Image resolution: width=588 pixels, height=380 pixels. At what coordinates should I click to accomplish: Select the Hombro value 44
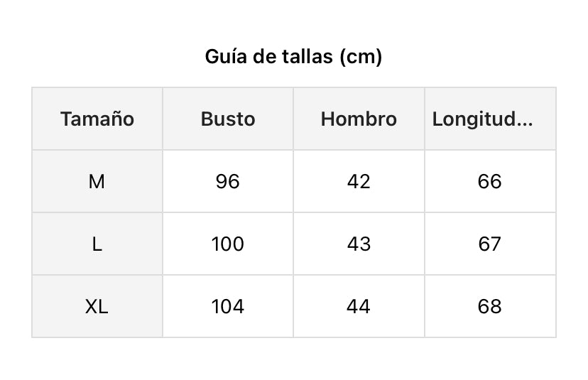[359, 307]
